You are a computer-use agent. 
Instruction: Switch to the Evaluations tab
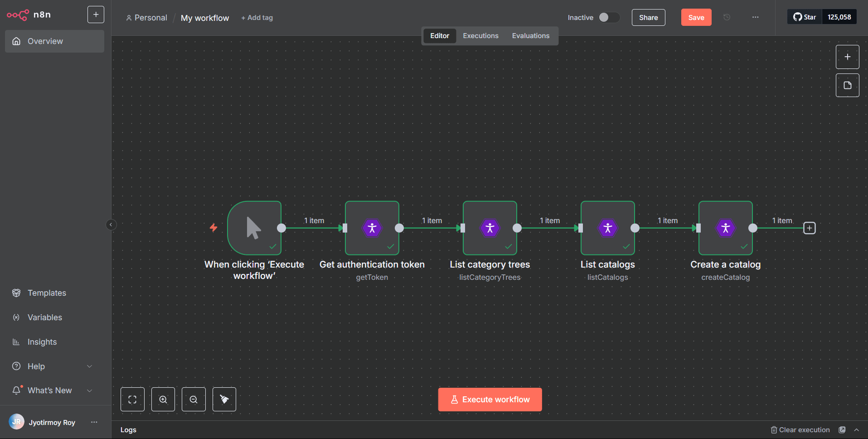(530, 35)
